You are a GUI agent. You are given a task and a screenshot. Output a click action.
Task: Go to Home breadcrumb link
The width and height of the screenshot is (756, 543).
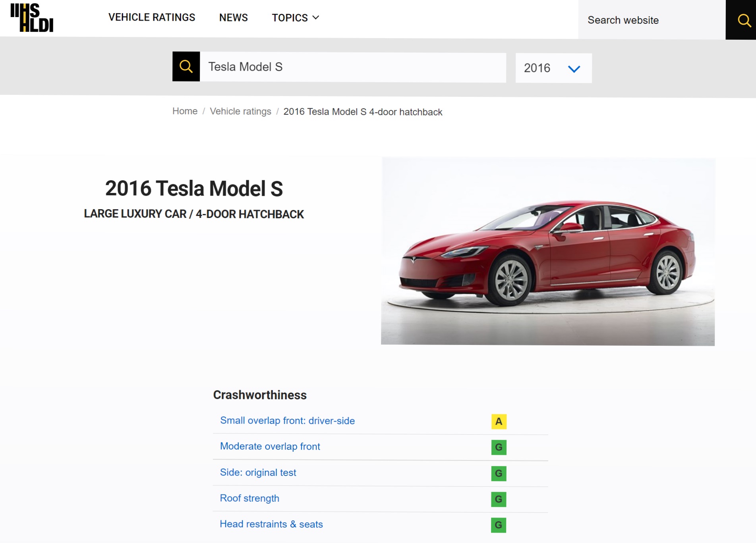tap(185, 111)
